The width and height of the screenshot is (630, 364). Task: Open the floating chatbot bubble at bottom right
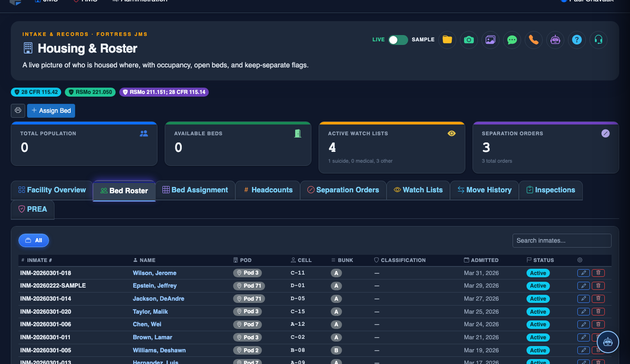coord(608,342)
